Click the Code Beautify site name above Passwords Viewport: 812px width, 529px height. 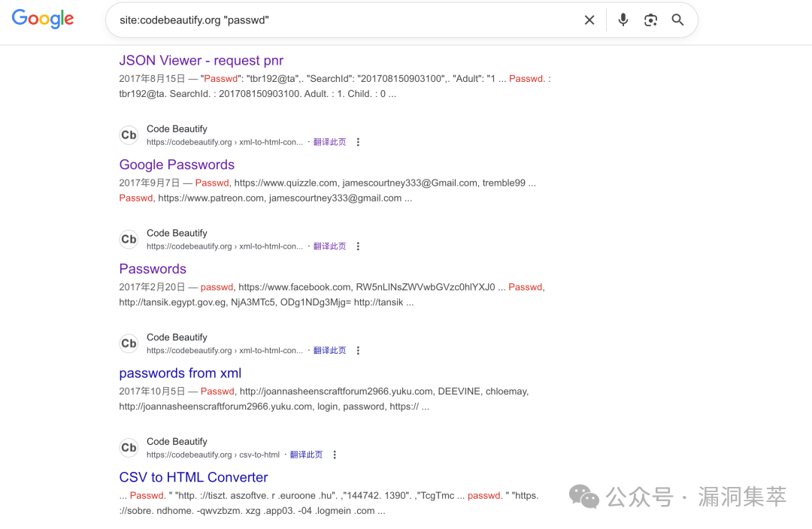177,233
